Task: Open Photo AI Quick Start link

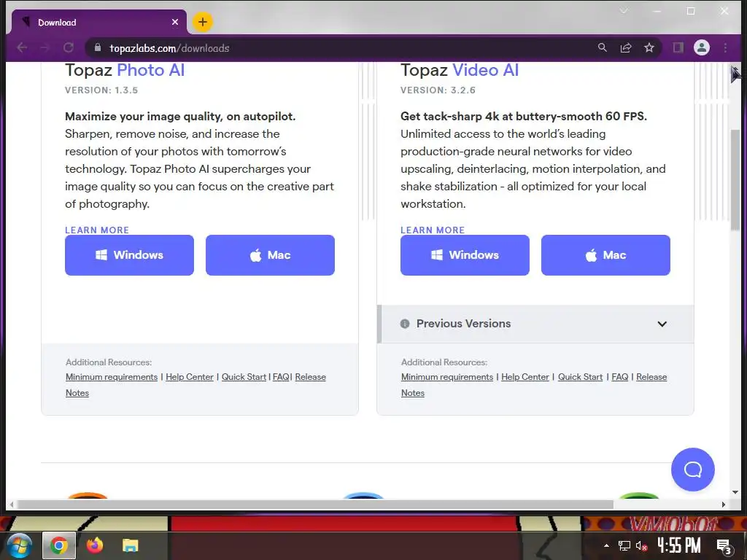Action: (x=244, y=377)
